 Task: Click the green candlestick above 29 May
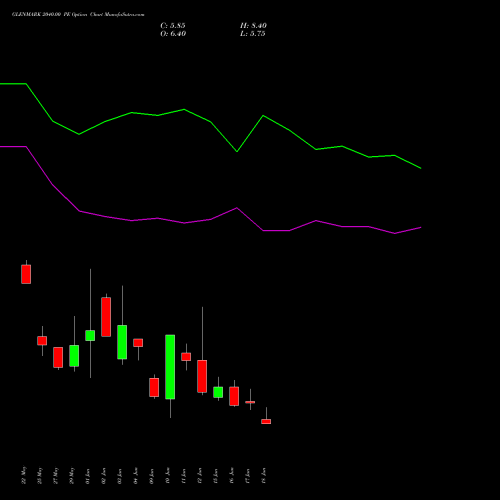tap(74, 356)
